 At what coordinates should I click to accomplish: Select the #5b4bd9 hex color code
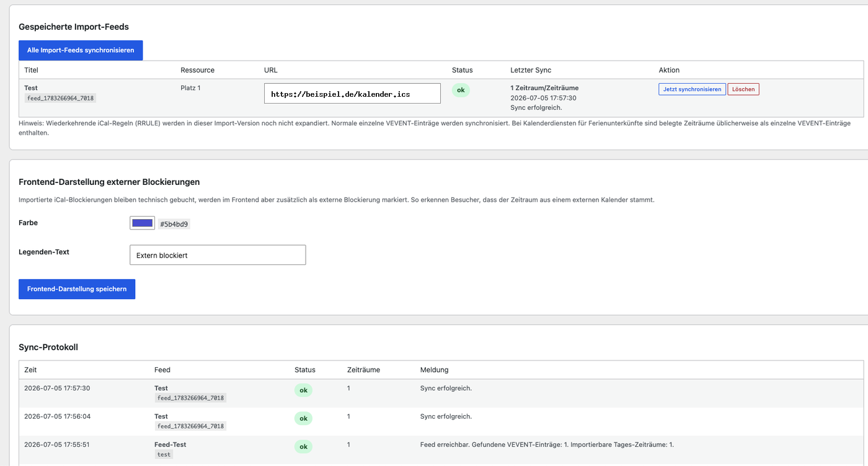174,224
